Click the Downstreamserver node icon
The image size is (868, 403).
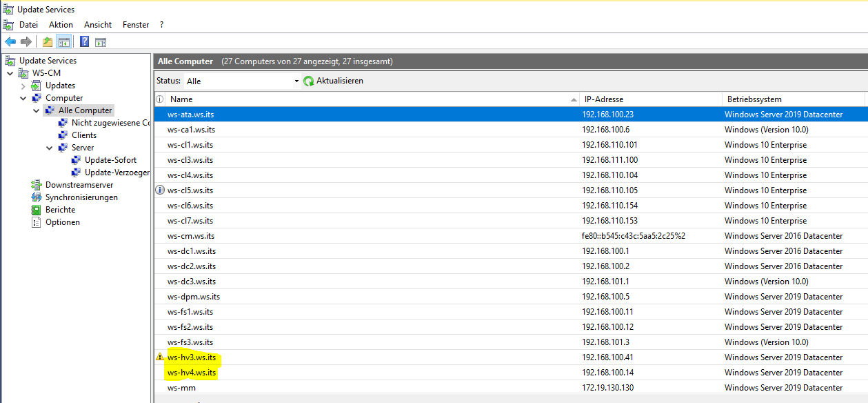coord(37,185)
